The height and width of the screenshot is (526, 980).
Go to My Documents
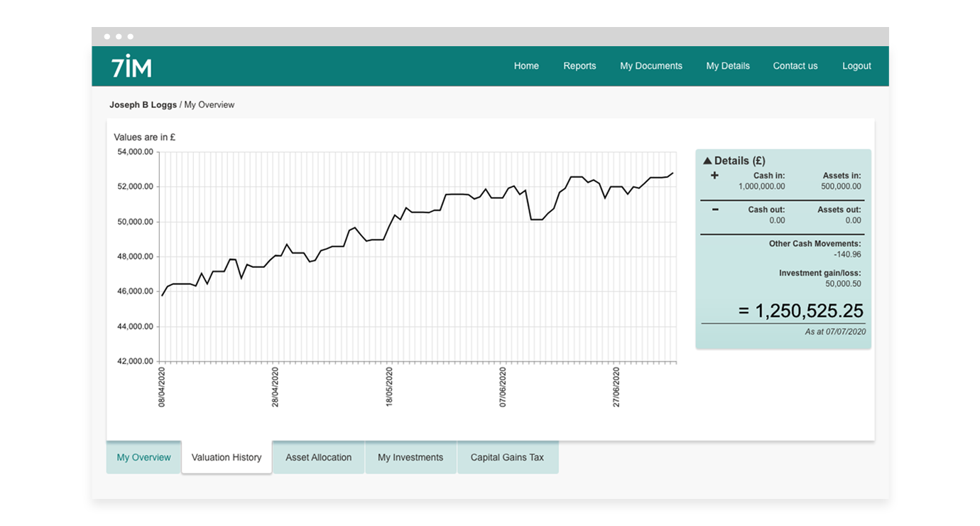(x=650, y=66)
